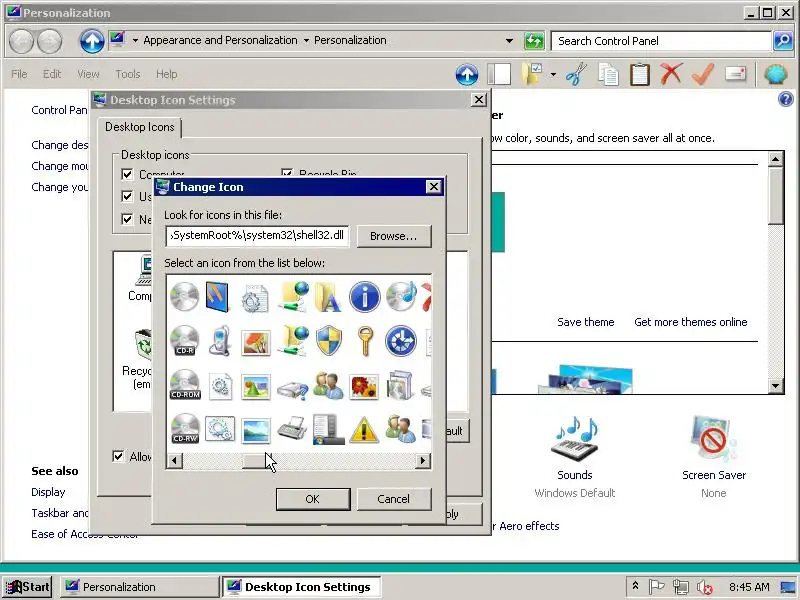
Task: Pick the CD-ROM disc icon
Action: [185, 385]
